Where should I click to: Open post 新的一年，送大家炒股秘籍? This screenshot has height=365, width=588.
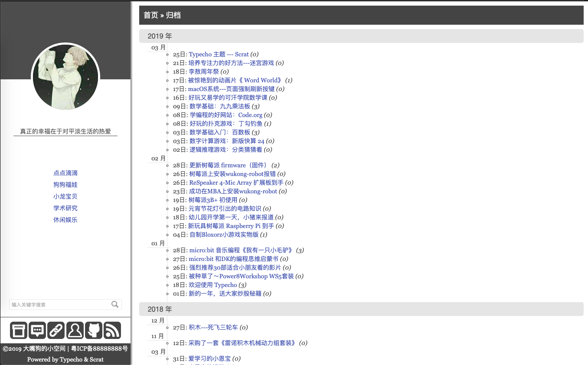tap(225, 293)
